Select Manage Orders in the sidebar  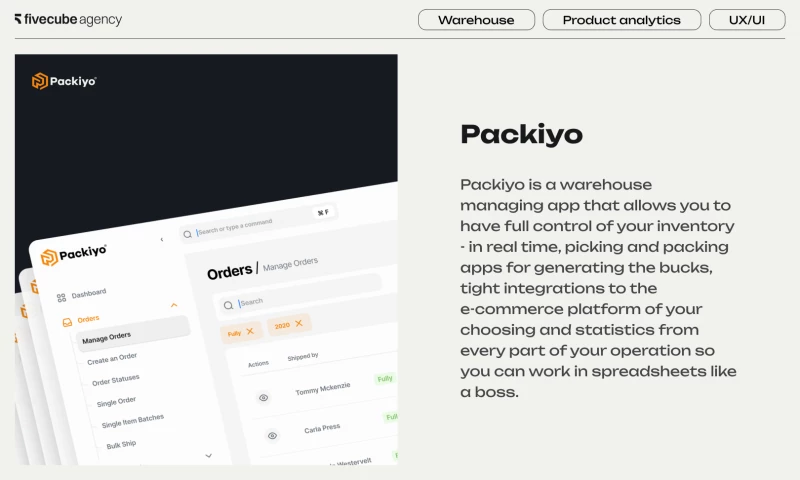tap(133, 332)
